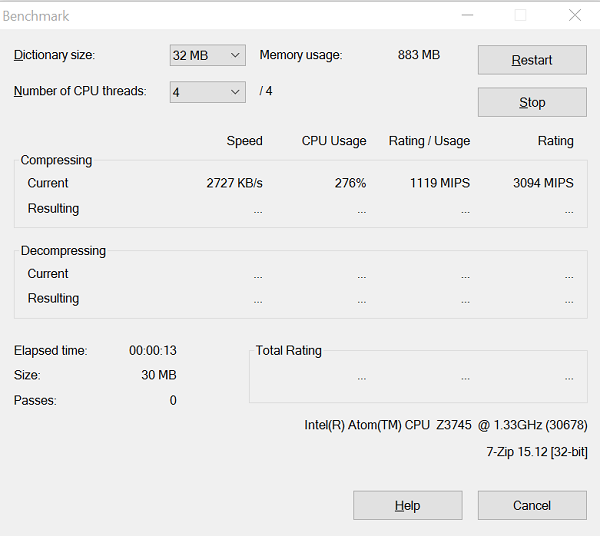Select the 883 MB memory usage value
Viewport: 600px width, 536px height.
(418, 55)
